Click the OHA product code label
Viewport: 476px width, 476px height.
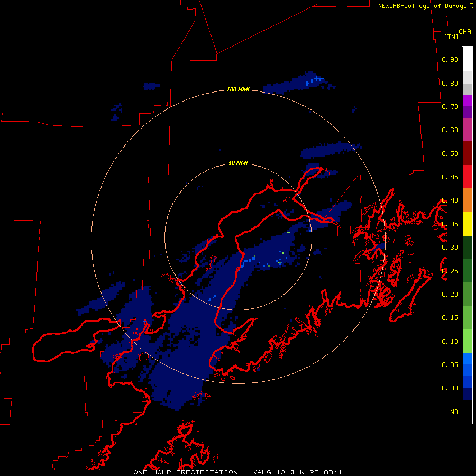coord(465,31)
